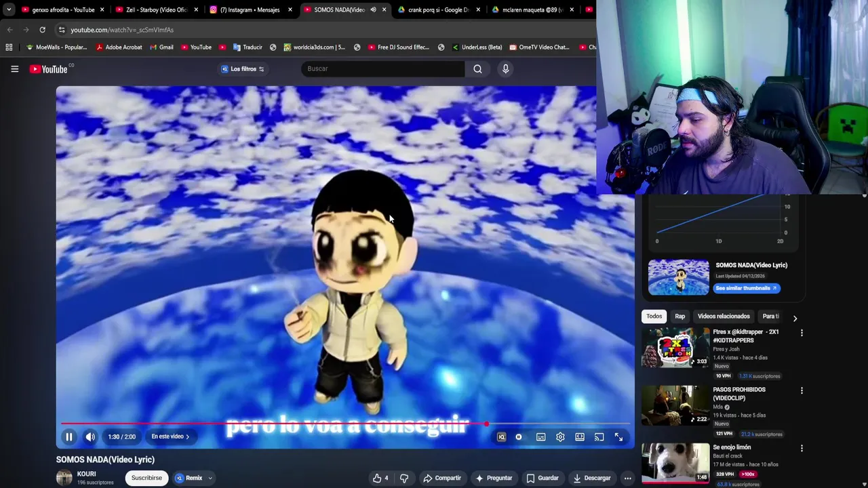This screenshot has height=488, width=868.
Task: Switch to 'crank porq si - Google Drive' tab
Action: click(437, 9)
